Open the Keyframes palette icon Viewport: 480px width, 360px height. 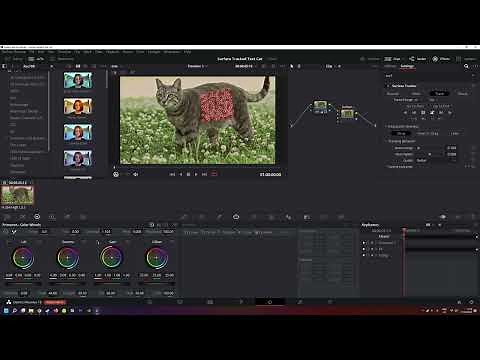click(x=443, y=217)
